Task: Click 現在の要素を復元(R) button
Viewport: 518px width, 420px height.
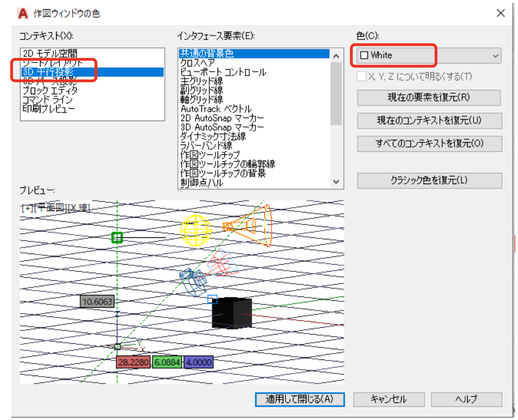Action: [429, 97]
